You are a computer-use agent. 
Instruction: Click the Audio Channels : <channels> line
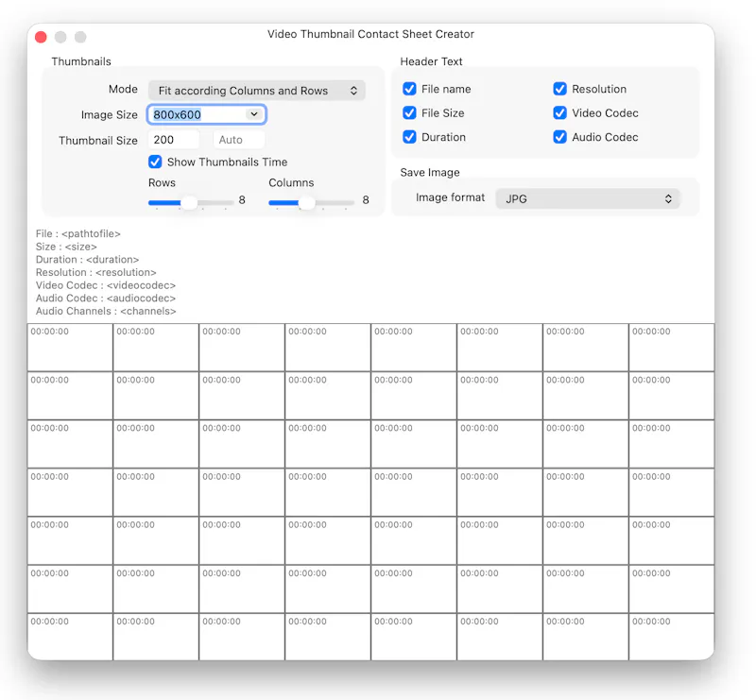106,312
